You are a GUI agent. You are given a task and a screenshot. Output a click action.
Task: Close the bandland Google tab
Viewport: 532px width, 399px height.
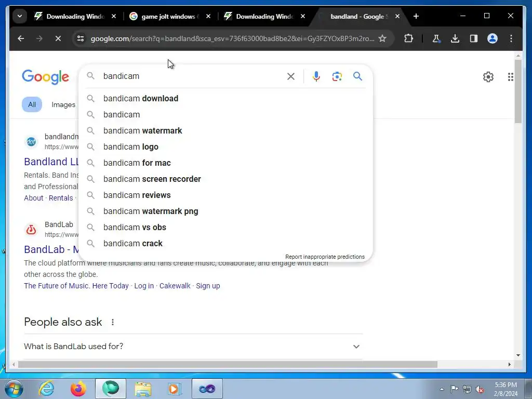(397, 16)
